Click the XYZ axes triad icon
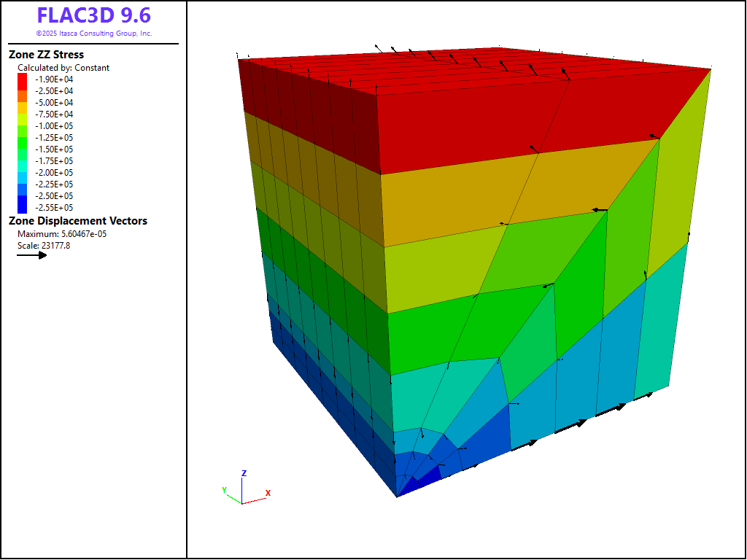This screenshot has width=747, height=560. pos(244,491)
